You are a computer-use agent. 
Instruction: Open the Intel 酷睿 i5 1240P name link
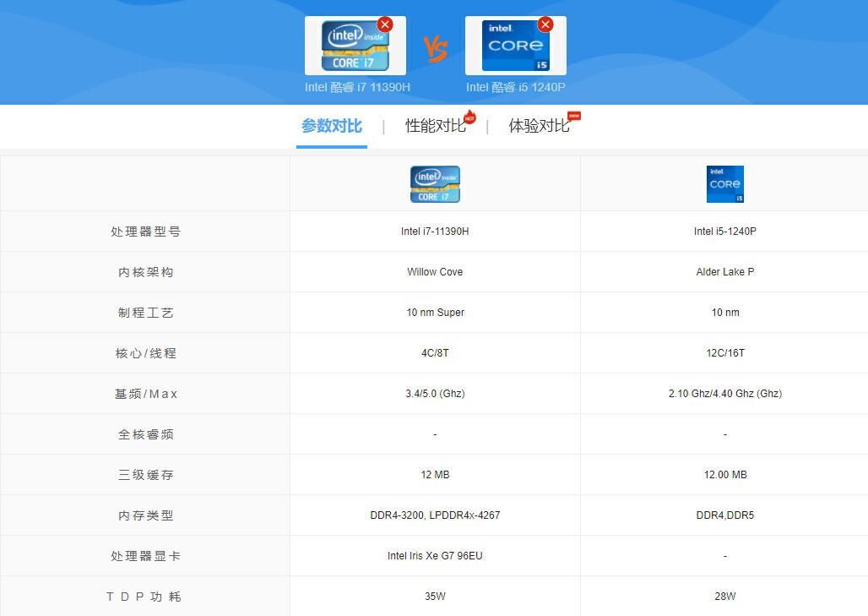515,87
